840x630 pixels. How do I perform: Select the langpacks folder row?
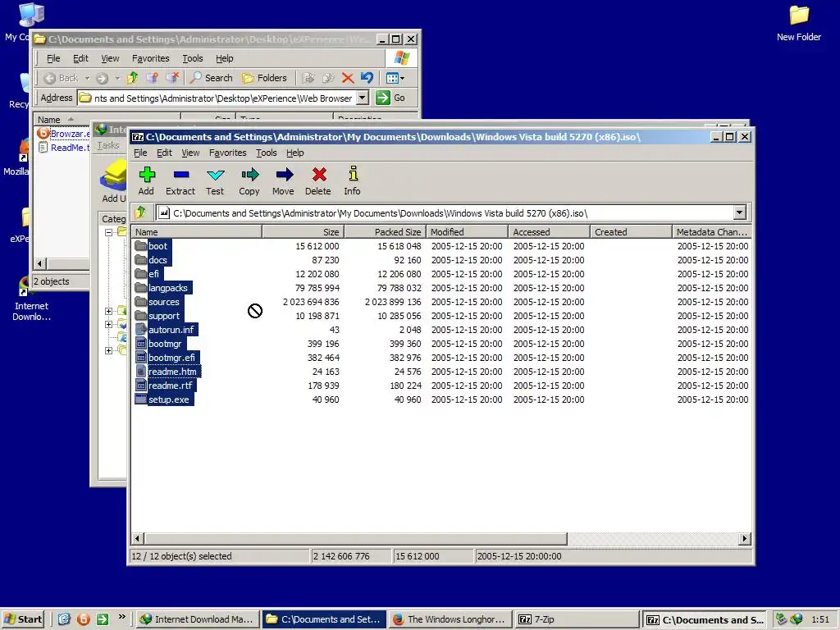[441, 288]
